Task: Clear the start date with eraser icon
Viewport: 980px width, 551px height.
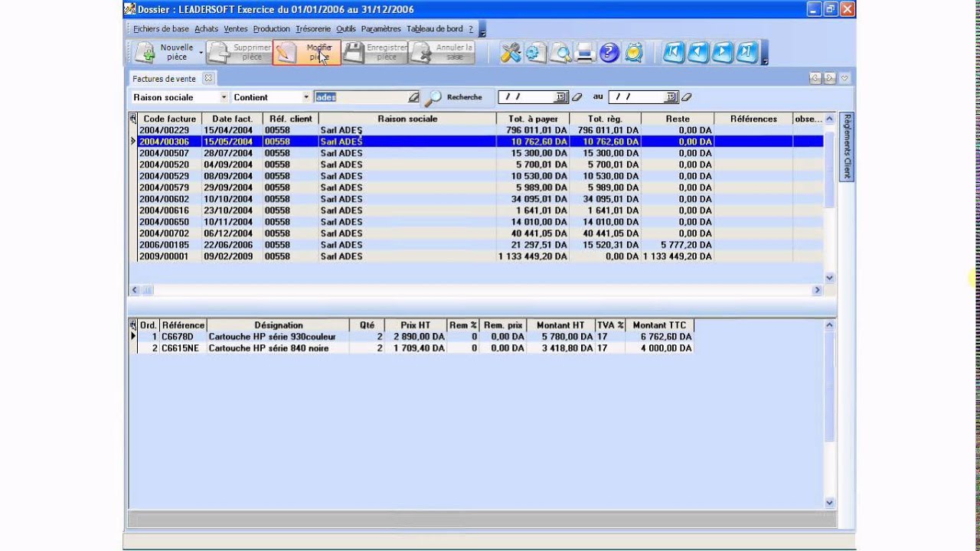Action: click(577, 97)
